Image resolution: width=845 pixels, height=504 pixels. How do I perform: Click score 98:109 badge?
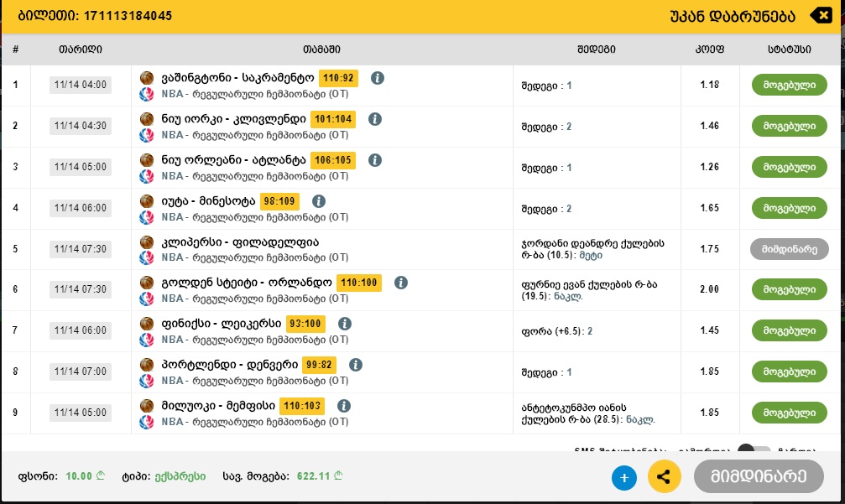pyautogui.click(x=279, y=201)
